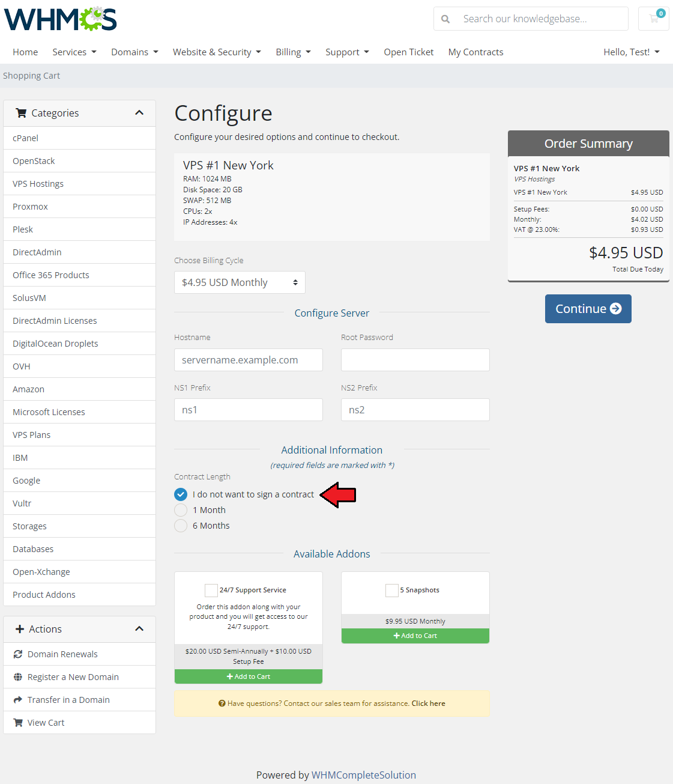Click the Root Password field

point(415,360)
